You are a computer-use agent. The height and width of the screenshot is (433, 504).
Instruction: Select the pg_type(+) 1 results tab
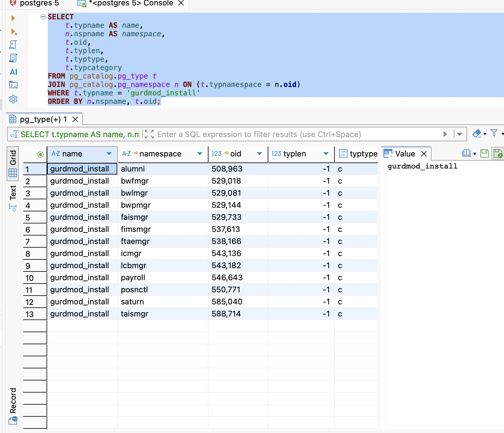(x=43, y=120)
